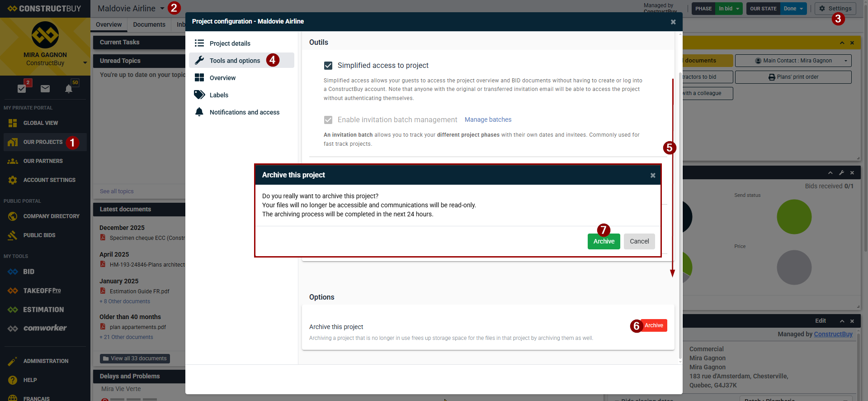The width and height of the screenshot is (868, 401).
Task: Open project Settings at top right
Action: tap(835, 9)
